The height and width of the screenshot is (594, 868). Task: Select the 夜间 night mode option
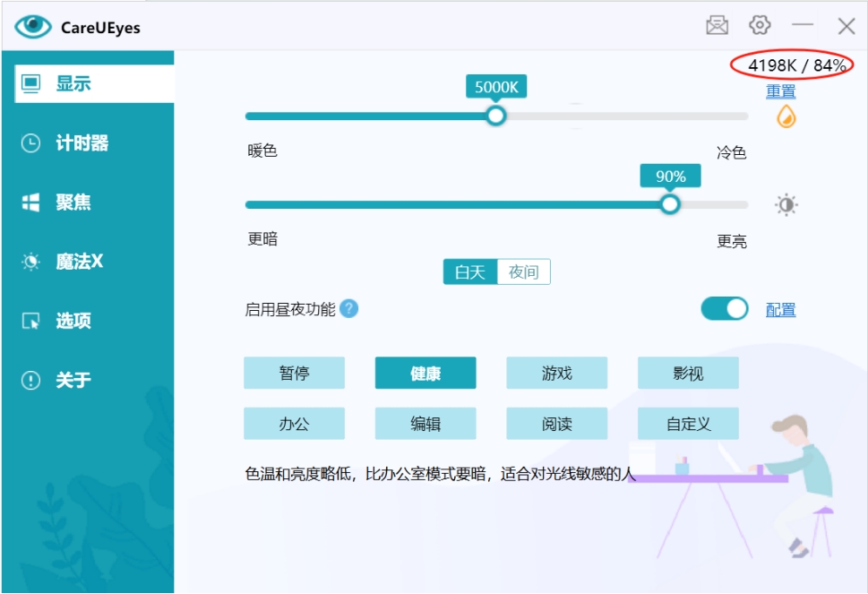tap(523, 272)
